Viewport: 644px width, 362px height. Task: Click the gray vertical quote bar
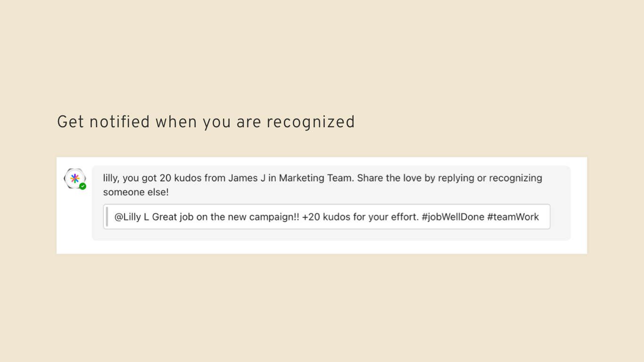pyautogui.click(x=107, y=217)
